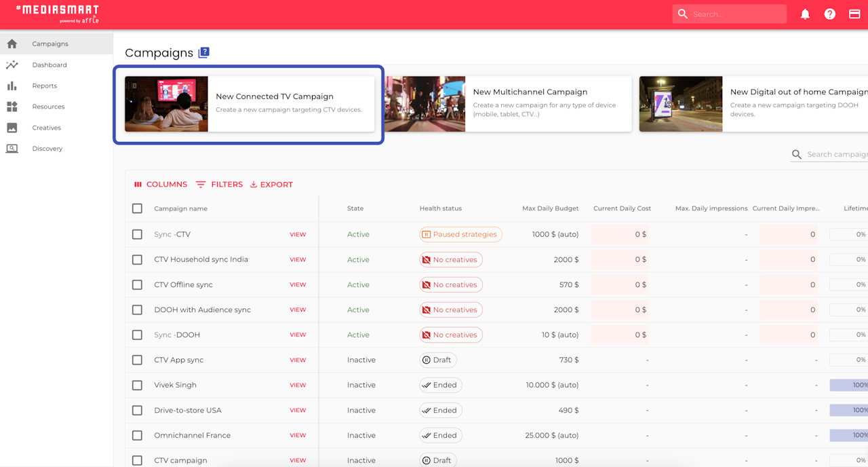This screenshot has height=467, width=868.
Task: Click the notifications bell icon
Action: 805,14
